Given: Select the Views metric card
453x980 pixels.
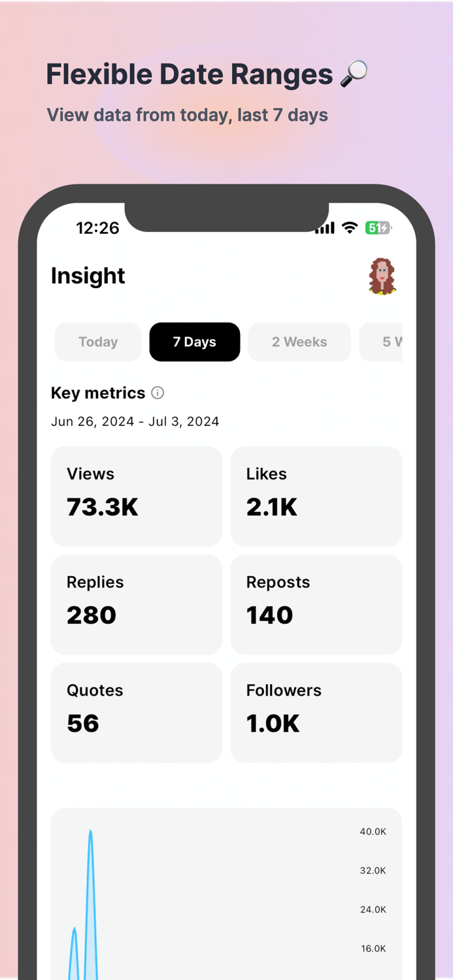Looking at the screenshot, I should click(x=137, y=496).
